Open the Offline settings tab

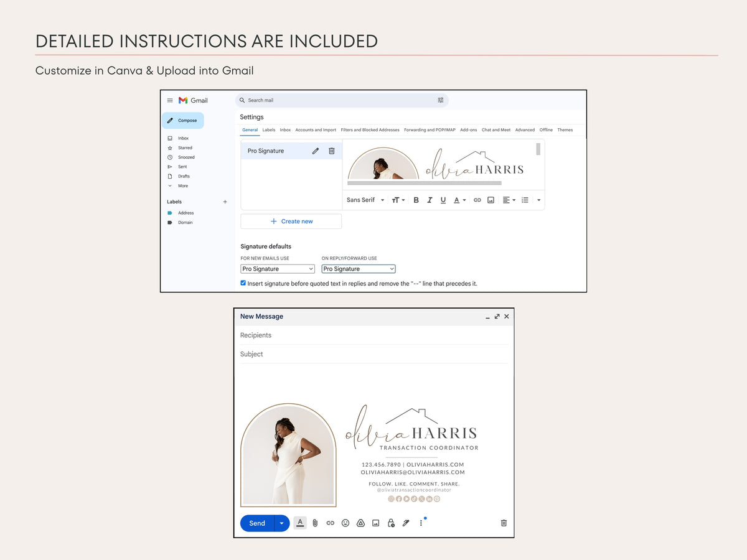(546, 130)
